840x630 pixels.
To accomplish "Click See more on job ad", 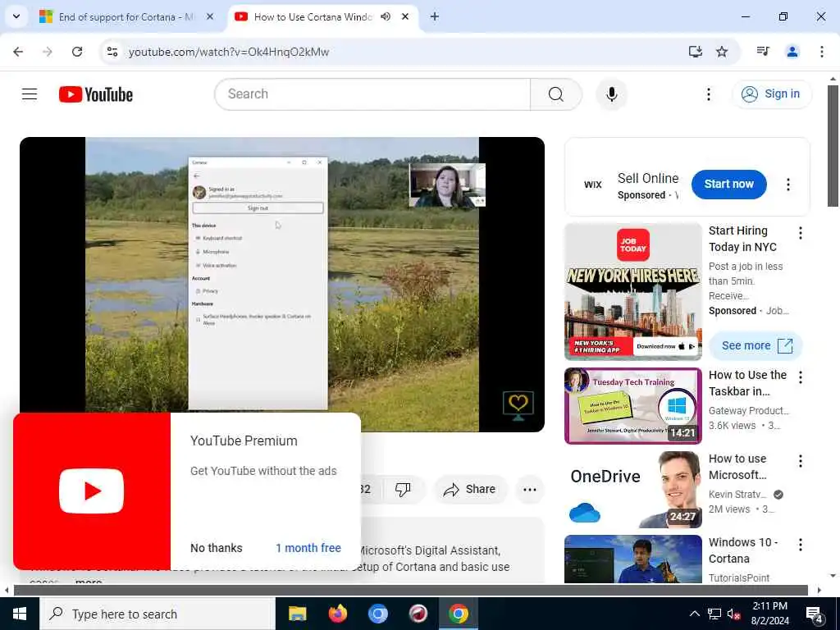I will (x=756, y=345).
